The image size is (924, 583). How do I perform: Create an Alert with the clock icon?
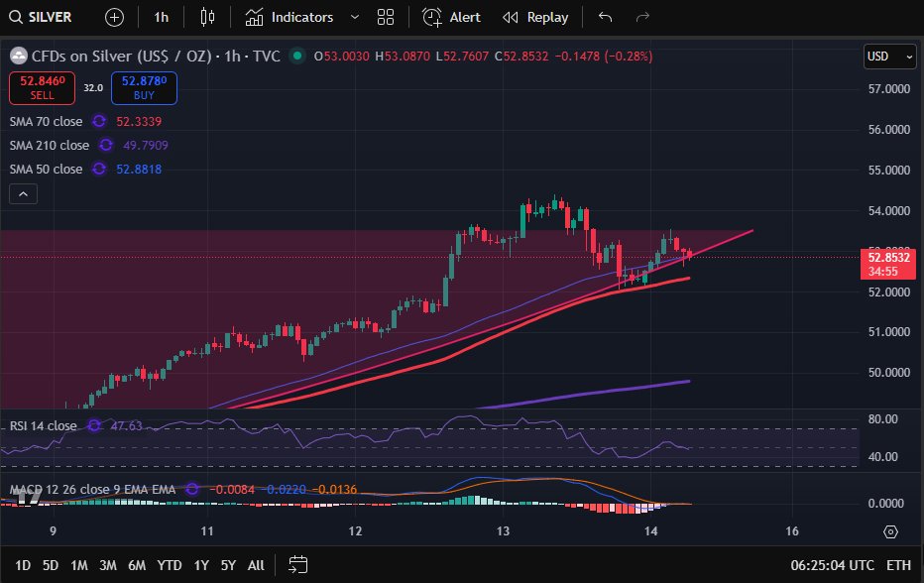452,17
